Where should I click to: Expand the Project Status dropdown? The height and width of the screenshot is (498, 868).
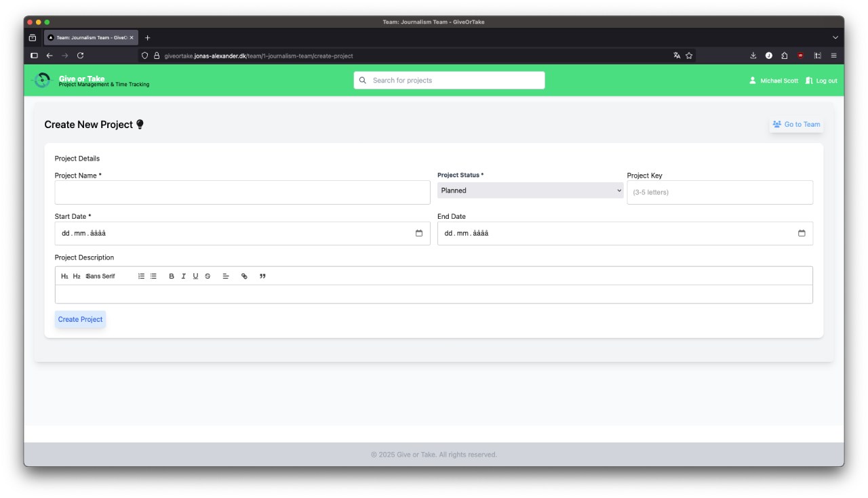point(530,190)
